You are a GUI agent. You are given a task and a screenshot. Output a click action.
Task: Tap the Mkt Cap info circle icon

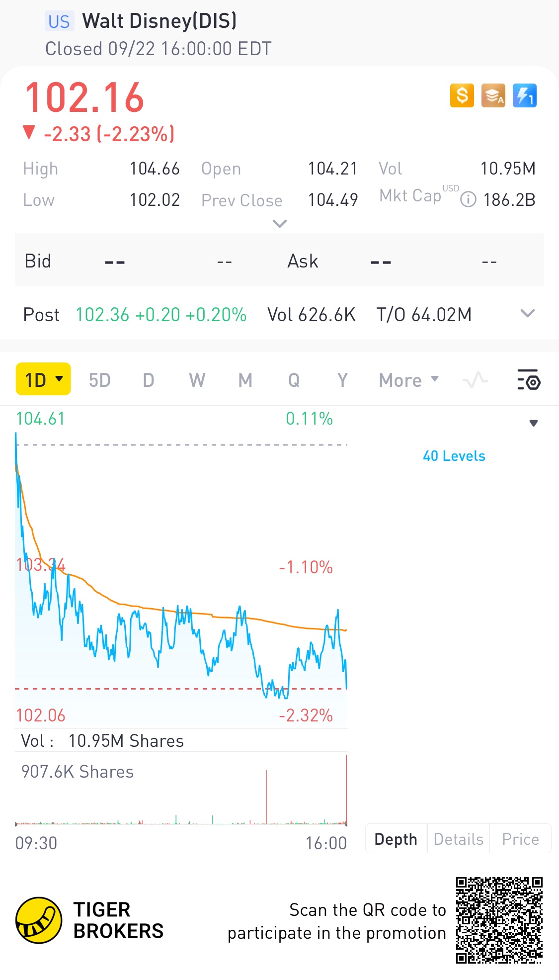click(468, 200)
